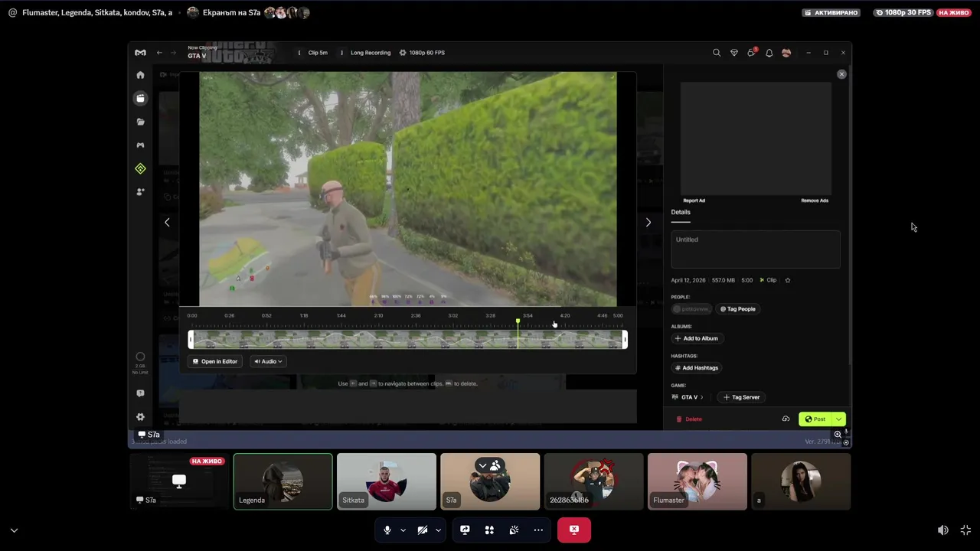Click the Medal logo in title bar
This screenshot has height=551, width=980.
[x=140, y=53]
